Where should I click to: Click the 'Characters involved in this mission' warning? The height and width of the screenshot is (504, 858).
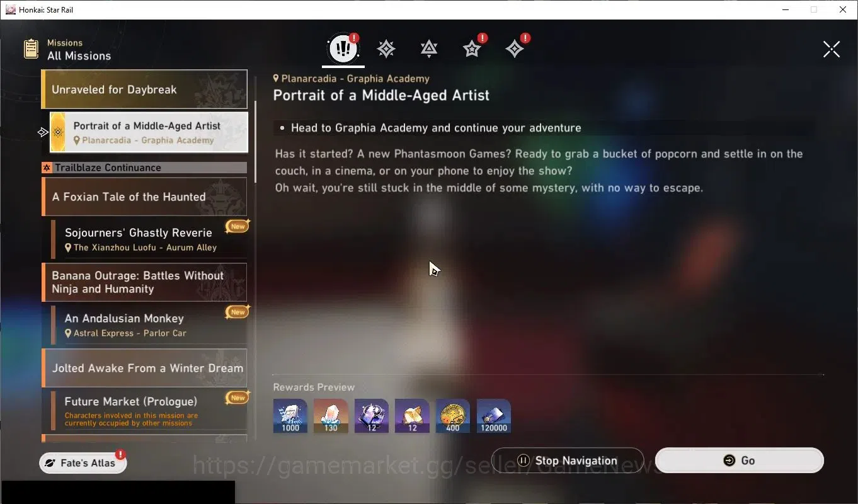click(x=131, y=420)
